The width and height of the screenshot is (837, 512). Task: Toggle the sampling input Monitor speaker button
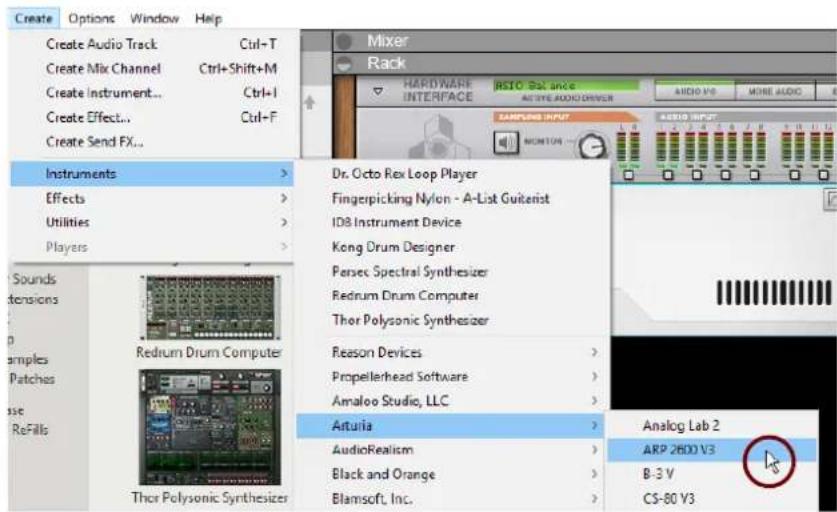tap(506, 142)
